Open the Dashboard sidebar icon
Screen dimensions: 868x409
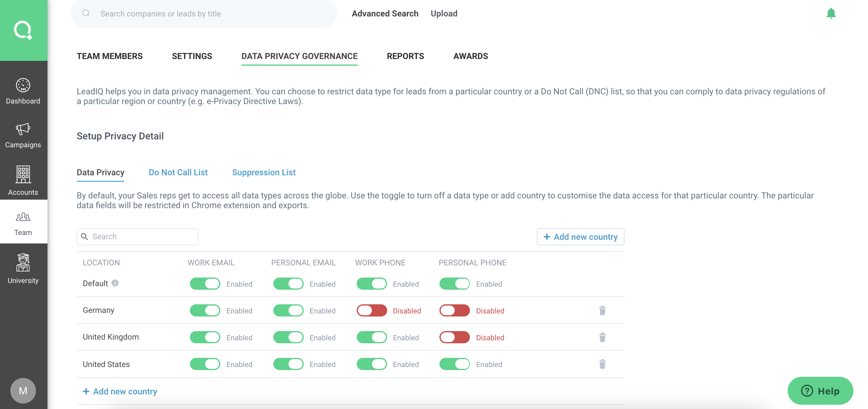23,86
